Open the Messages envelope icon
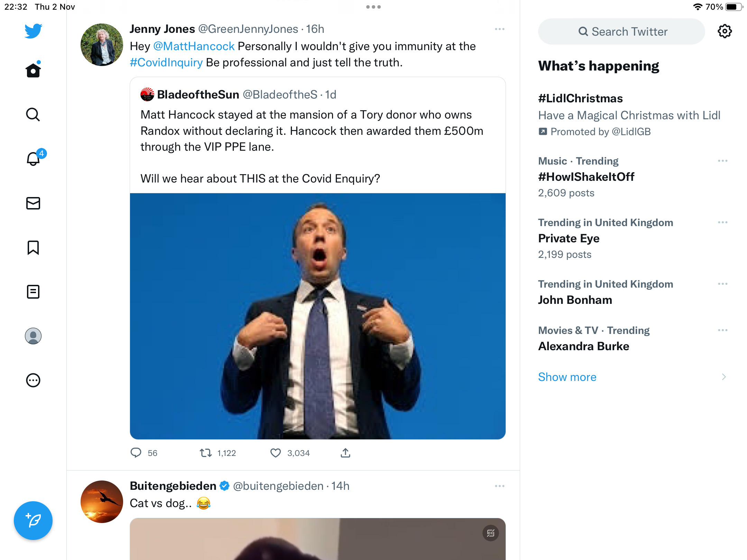 33,203
